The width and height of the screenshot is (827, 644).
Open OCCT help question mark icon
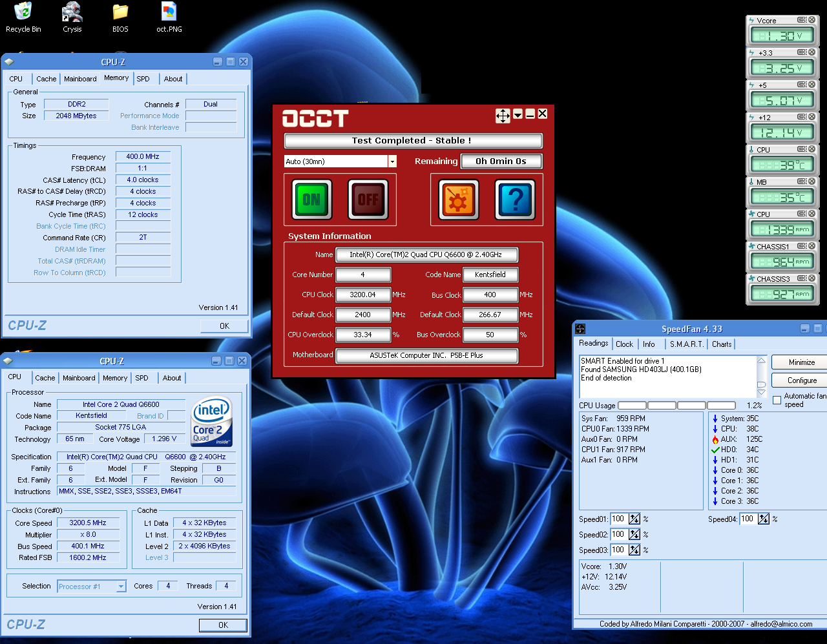[515, 200]
